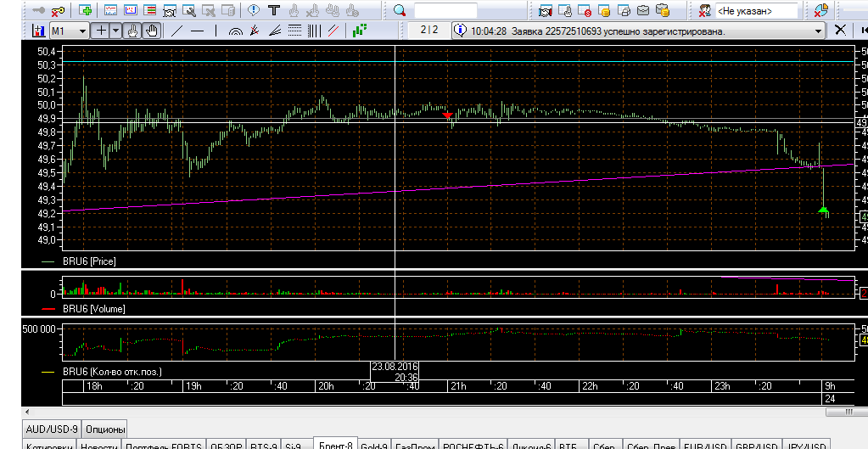Screen dimensions: 868x449
Task: Click the left arrow of the horizontal scrollbar
Action: [26, 412]
